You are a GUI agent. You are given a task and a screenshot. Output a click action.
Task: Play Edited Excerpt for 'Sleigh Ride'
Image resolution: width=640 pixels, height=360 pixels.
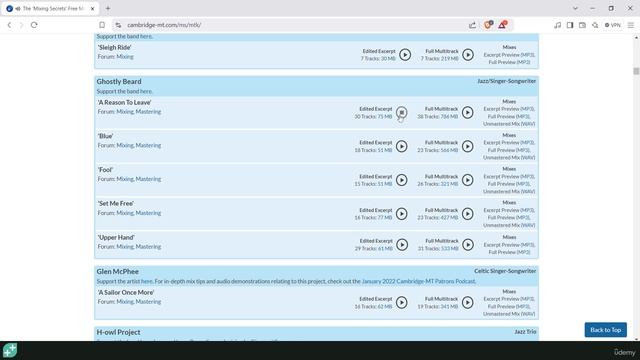pyautogui.click(x=405, y=55)
